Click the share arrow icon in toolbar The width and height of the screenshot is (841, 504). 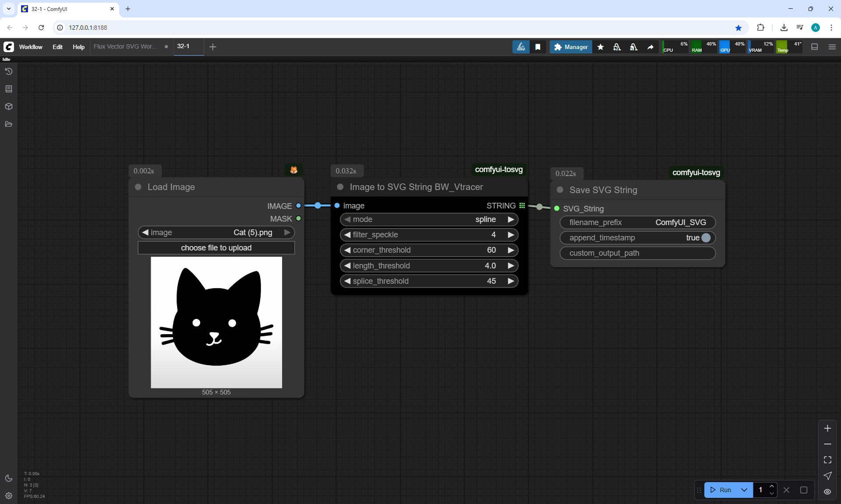click(x=650, y=47)
